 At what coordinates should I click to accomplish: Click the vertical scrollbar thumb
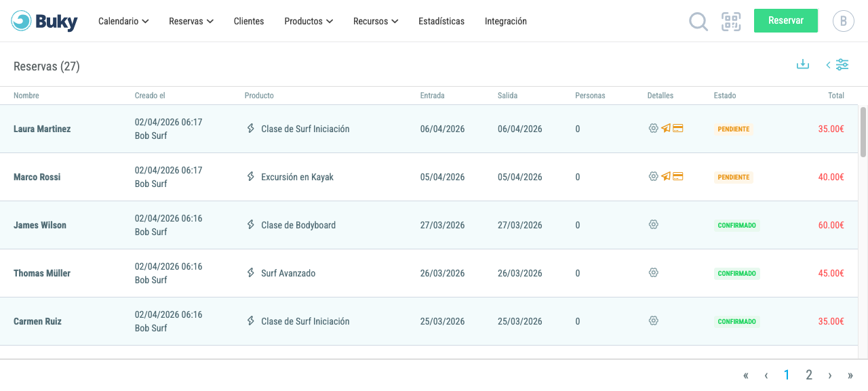(863, 131)
